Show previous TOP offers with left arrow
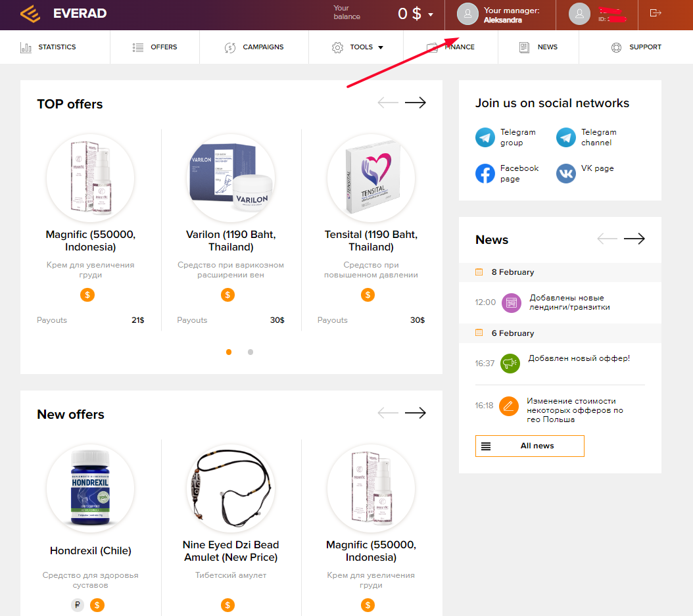 coord(388,103)
